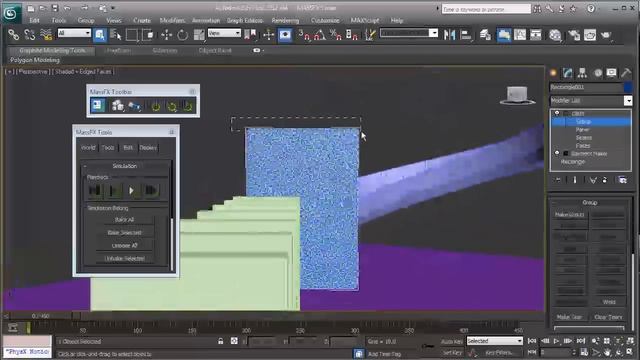The image size is (640, 360).
Task: Toggle the Auto Key button
Action: point(451,341)
